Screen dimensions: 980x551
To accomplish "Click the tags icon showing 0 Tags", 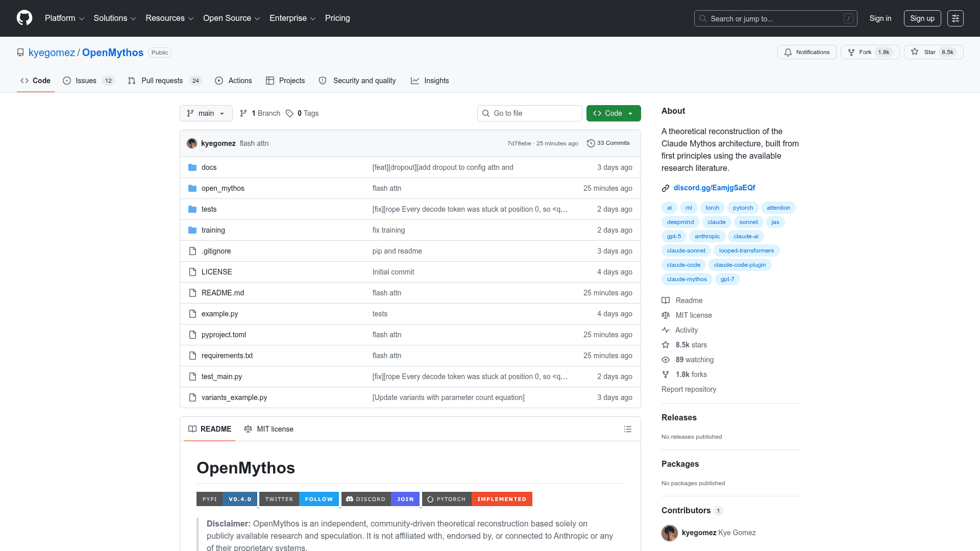I will (290, 113).
